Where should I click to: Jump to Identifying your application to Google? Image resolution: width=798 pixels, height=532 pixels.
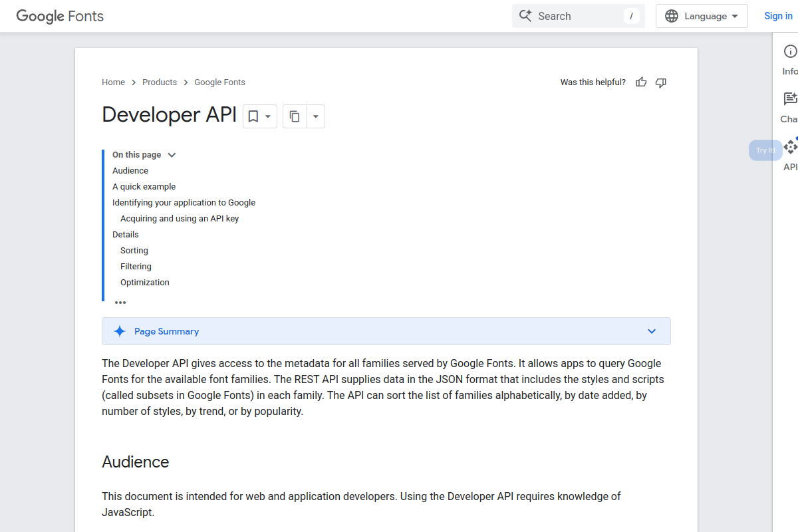pos(184,203)
